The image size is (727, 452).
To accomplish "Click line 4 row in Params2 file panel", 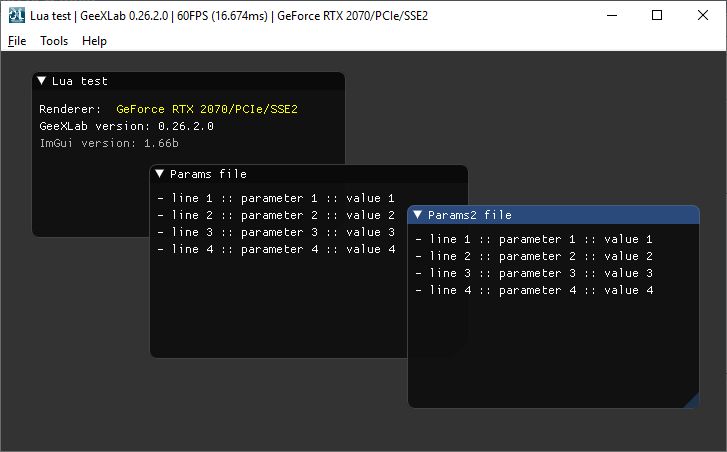I will [534, 290].
